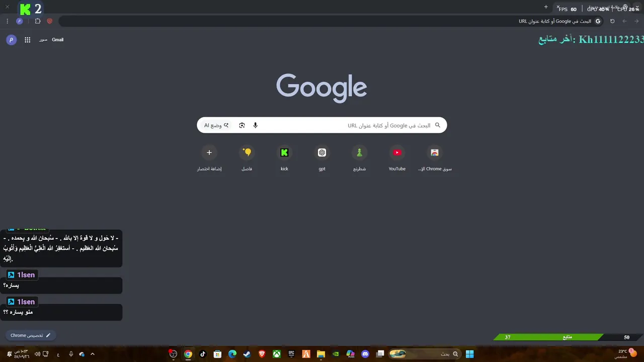The height and width of the screenshot is (362, 644).
Task: Open the gpt shortcut
Action: pos(322,158)
